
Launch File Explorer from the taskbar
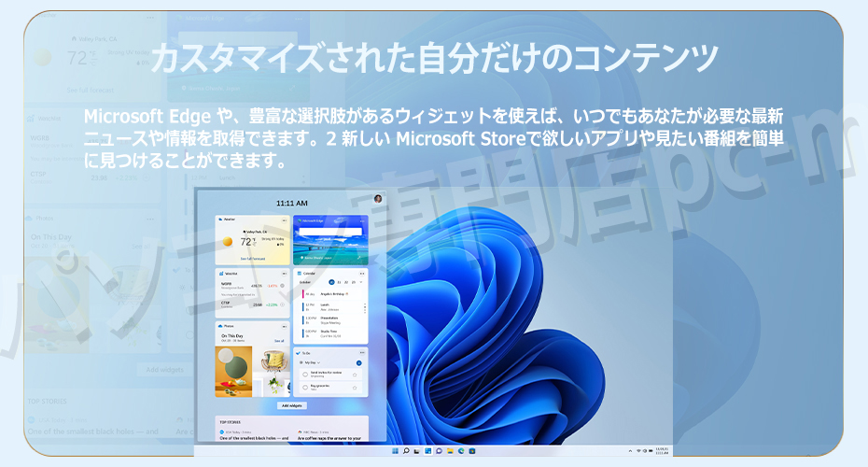pyautogui.click(x=450, y=451)
